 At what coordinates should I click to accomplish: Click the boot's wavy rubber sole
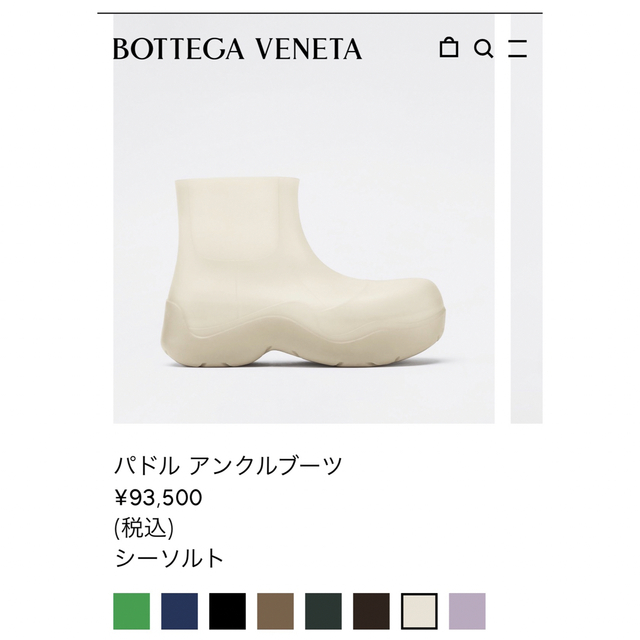[x=302, y=339]
